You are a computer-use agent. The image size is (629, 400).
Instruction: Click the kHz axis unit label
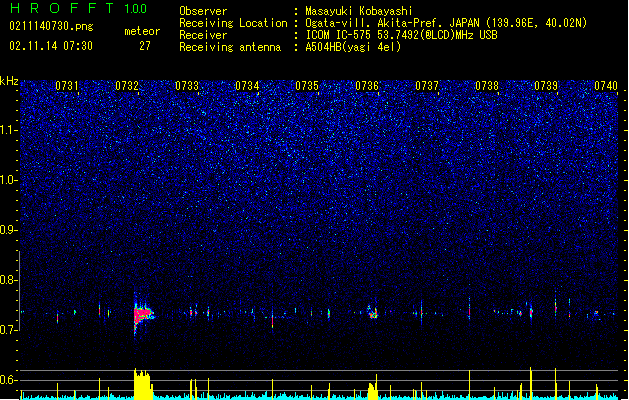9,81
